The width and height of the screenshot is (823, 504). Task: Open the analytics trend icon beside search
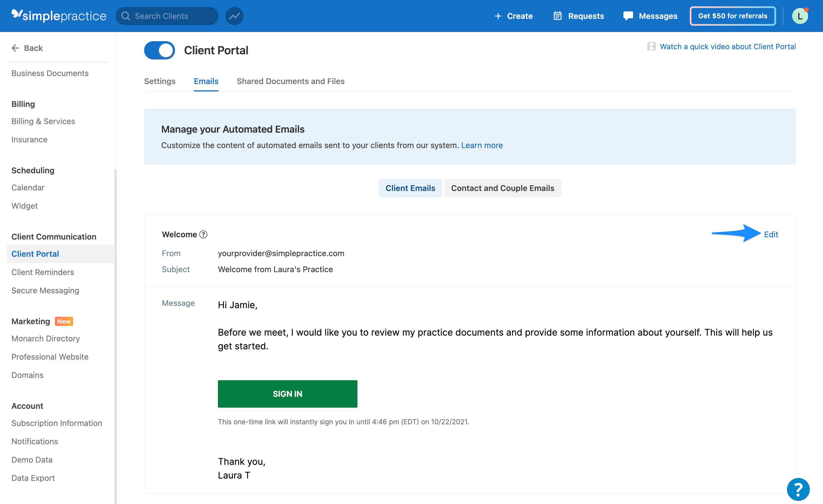[234, 16]
